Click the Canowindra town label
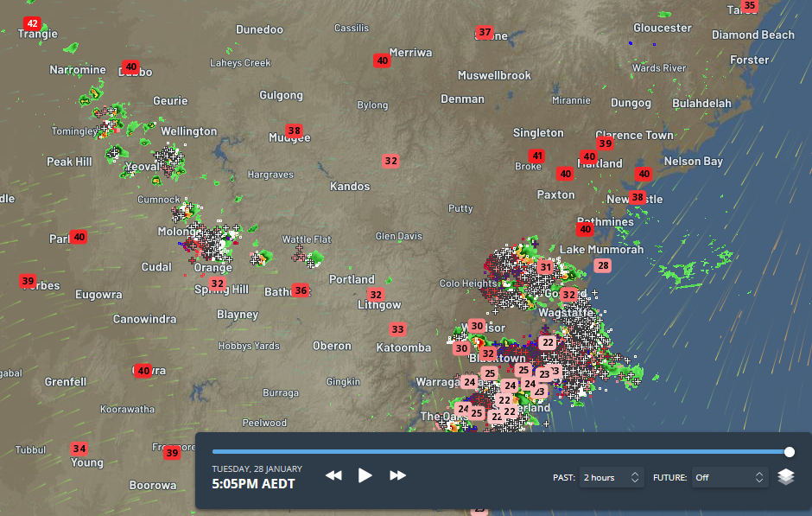This screenshot has height=516, width=812. [145, 319]
